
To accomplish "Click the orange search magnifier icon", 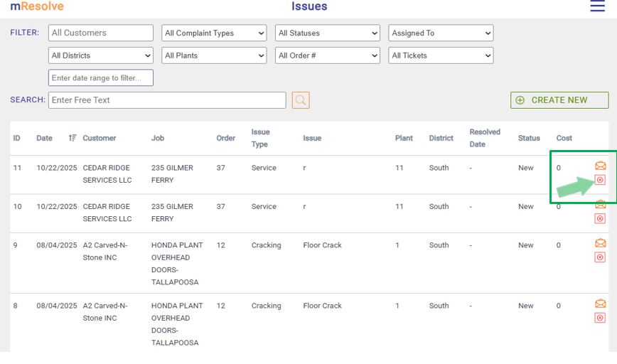I will coord(301,100).
